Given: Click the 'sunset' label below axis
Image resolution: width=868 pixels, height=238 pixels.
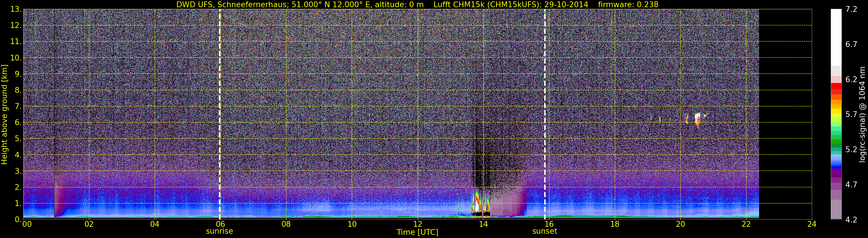Looking at the screenshot, I should 544,231.
